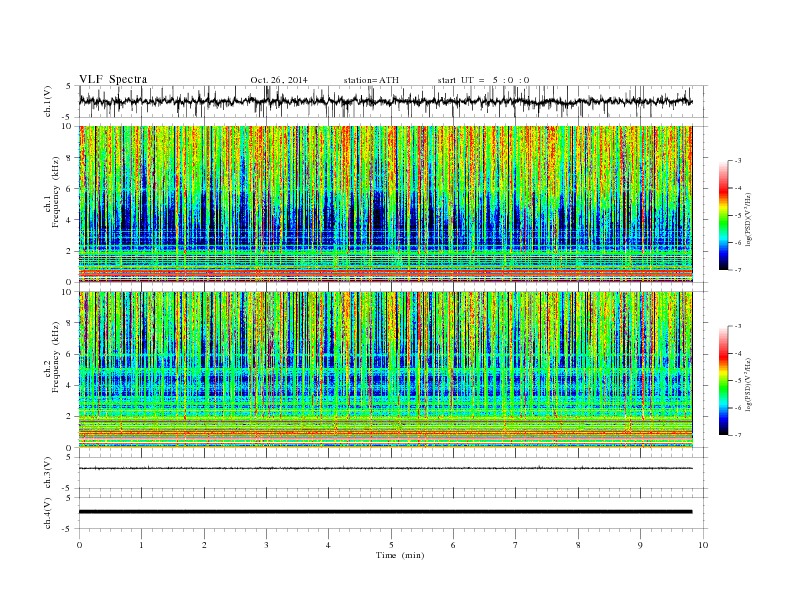This screenshot has width=792, height=612.
Task: Click the "ch.3(V)" axis label
Action: (48, 473)
